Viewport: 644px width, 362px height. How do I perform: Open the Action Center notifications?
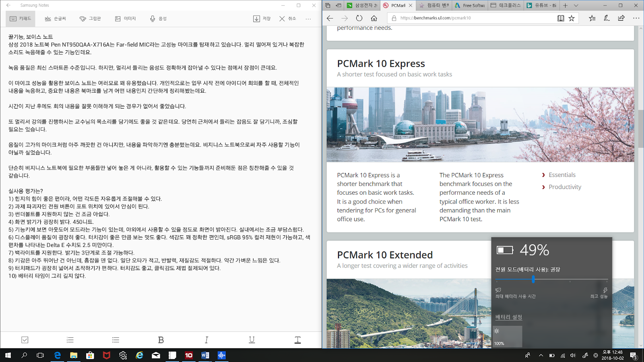[633, 355]
